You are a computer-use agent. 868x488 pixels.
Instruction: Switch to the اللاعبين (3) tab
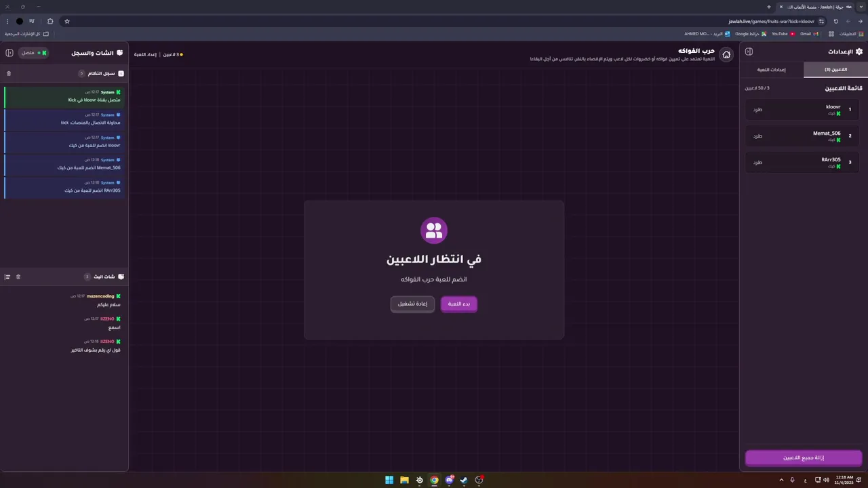[835, 69]
